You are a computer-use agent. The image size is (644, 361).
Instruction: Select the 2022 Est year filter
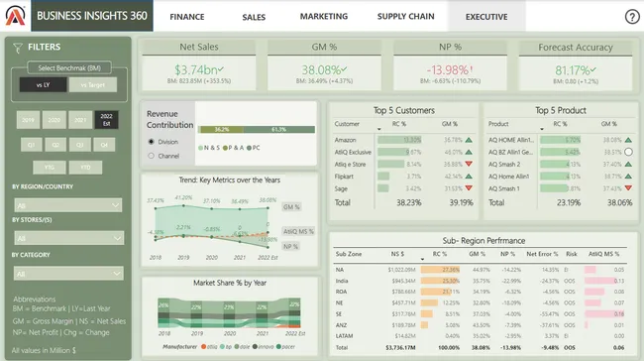pos(106,120)
